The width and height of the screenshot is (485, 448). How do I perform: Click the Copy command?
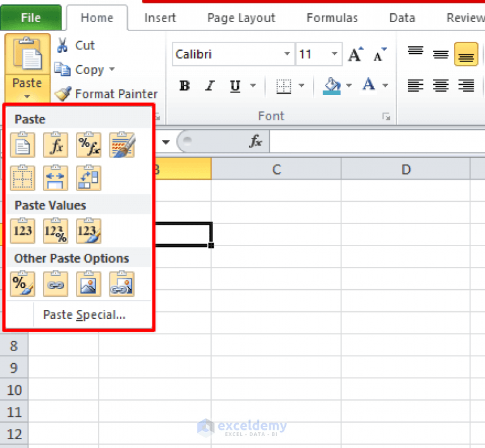80,70
